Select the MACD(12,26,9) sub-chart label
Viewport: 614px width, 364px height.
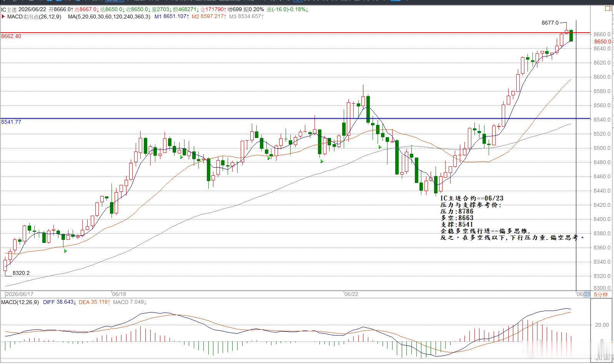coord(20,303)
